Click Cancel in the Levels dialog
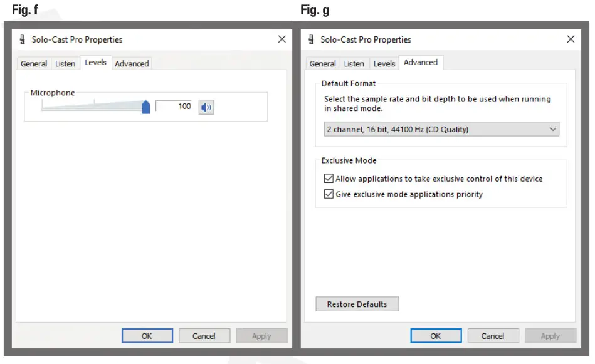Screen dimensions: 595x364 coord(204,336)
